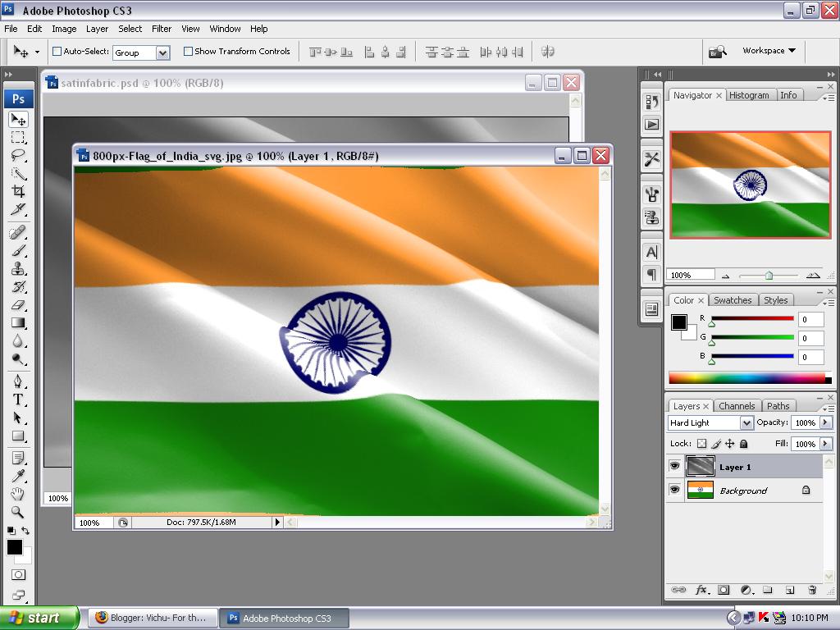Toggle lock image pixels
This screenshot has width=840, height=630.
click(716, 444)
